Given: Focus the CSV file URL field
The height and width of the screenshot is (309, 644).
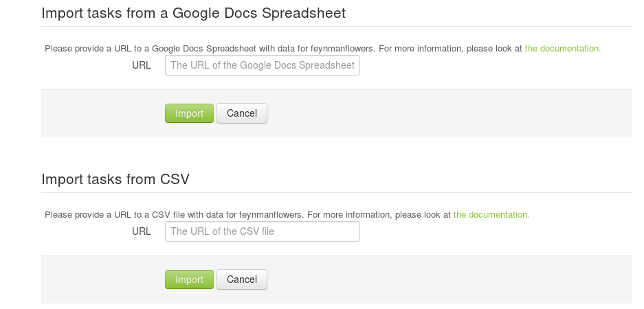Looking at the screenshot, I should click(x=263, y=231).
